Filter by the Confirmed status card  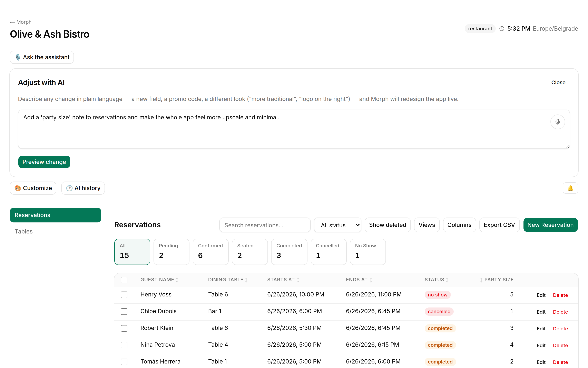(210, 252)
